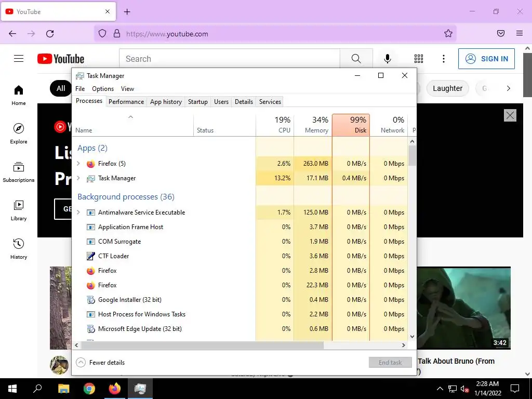This screenshot has height=399, width=532.
Task: Save page to Pocket
Action: tap(501, 33)
